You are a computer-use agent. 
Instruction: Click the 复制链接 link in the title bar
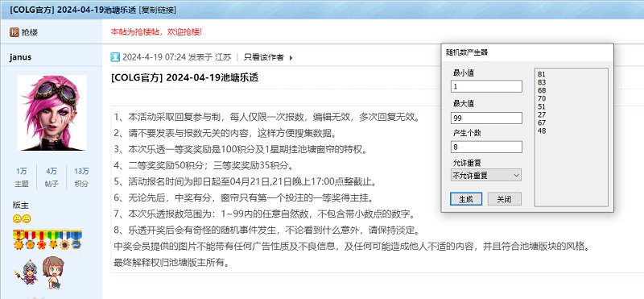[x=157, y=10]
